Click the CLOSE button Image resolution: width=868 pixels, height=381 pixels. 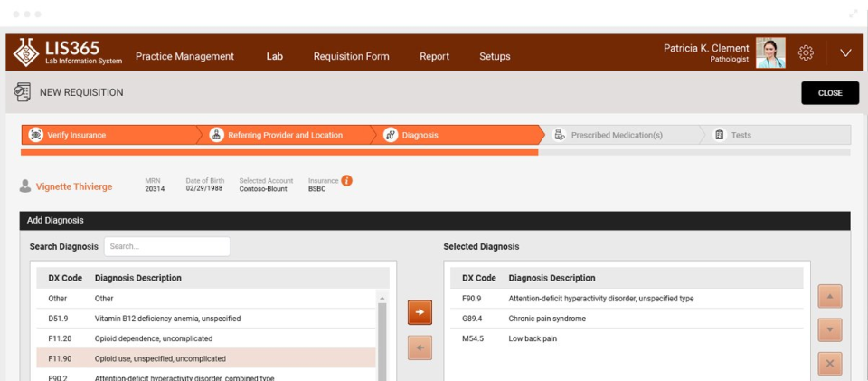[830, 93]
